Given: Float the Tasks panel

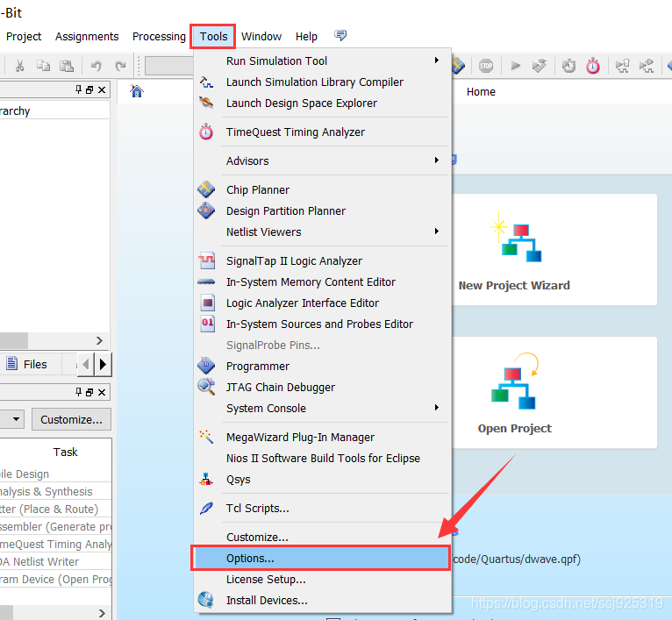Looking at the screenshot, I should click(x=89, y=392).
